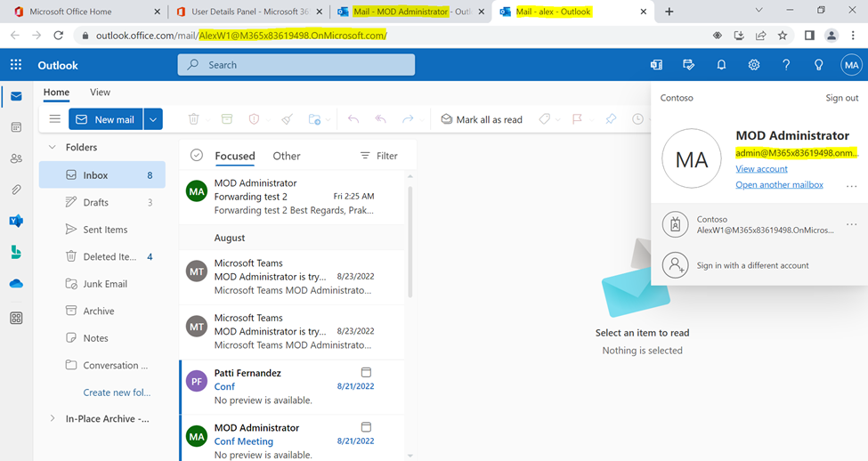Click Mark all as read
This screenshot has width=868, height=461.
pos(482,119)
